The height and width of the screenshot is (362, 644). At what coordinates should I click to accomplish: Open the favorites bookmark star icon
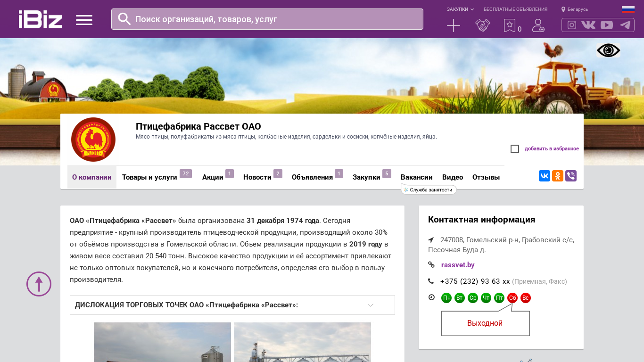tap(509, 25)
